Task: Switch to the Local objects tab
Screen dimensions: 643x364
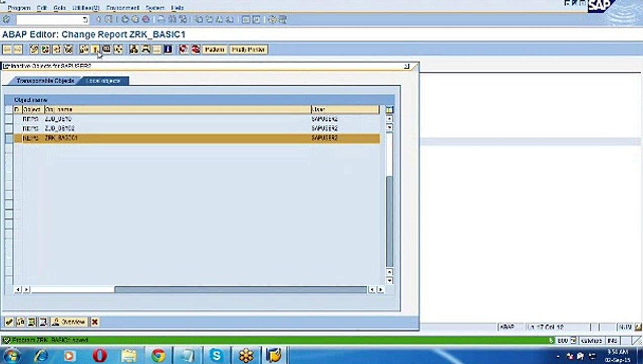Action: pyautogui.click(x=103, y=81)
